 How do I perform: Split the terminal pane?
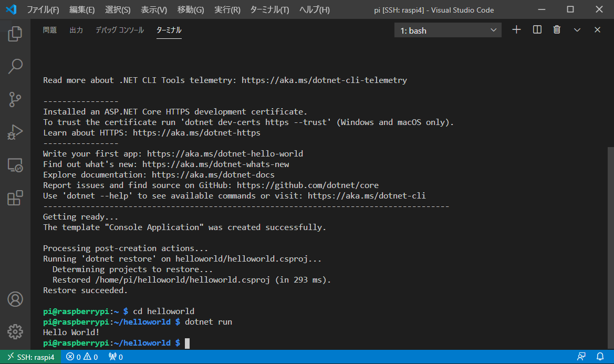click(537, 30)
